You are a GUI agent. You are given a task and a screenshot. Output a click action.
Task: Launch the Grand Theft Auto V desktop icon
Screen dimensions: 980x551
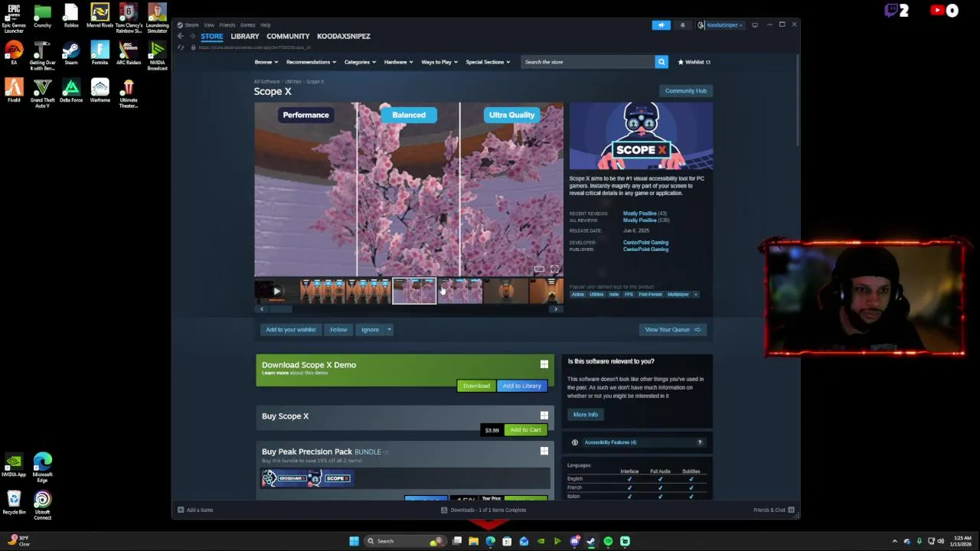pos(42,93)
